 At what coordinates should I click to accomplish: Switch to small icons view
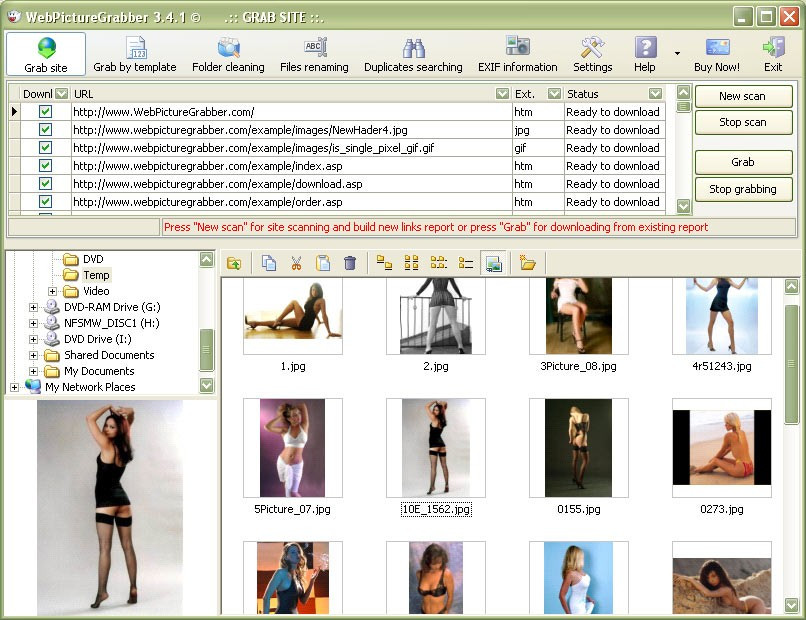point(411,263)
